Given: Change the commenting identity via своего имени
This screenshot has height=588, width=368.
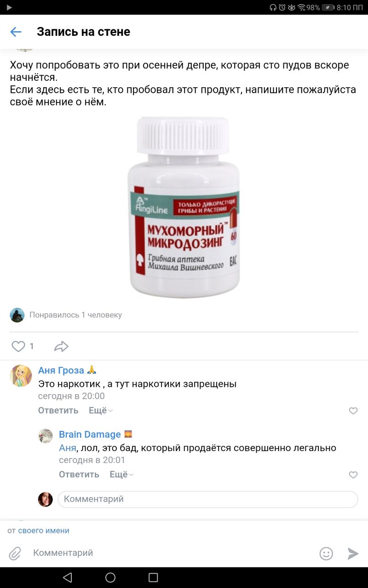Looking at the screenshot, I should tap(44, 531).
